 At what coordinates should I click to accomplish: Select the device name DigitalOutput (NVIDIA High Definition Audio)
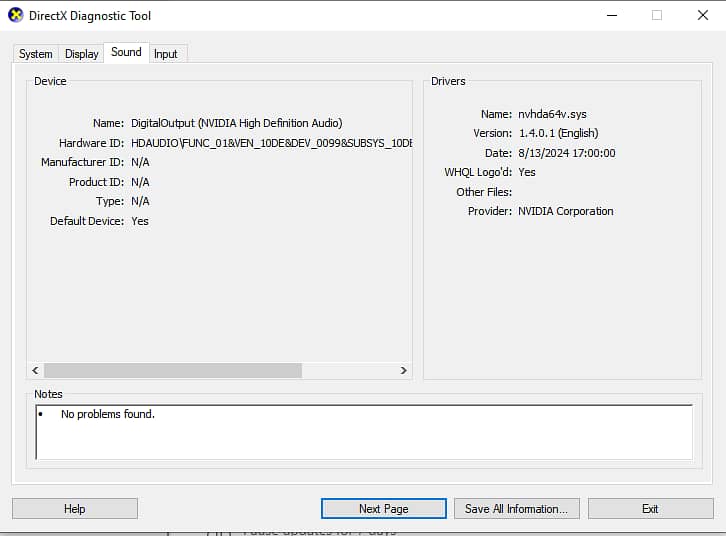[237, 123]
